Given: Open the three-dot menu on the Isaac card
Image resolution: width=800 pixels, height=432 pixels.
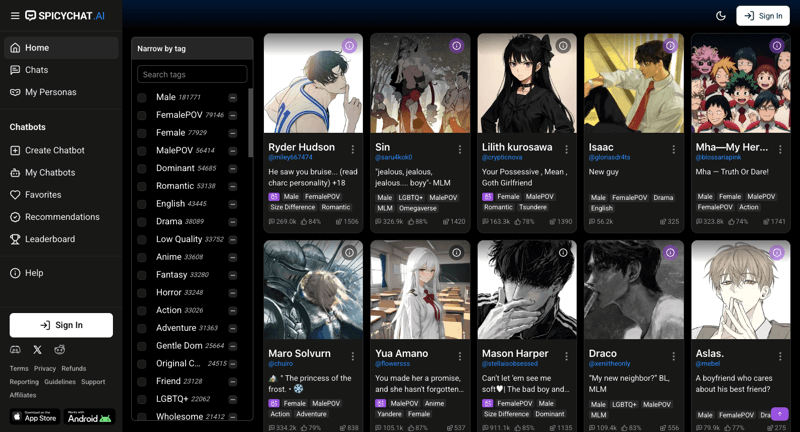Looking at the screenshot, I should coord(673,150).
